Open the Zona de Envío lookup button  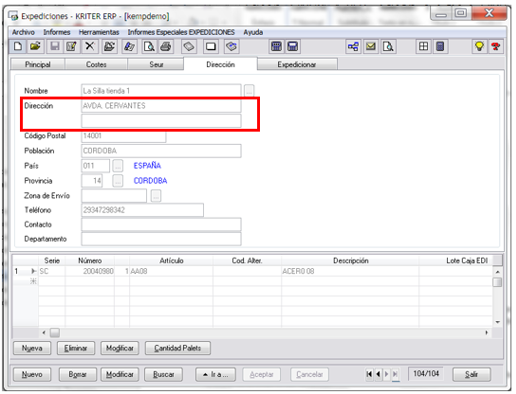point(156,196)
